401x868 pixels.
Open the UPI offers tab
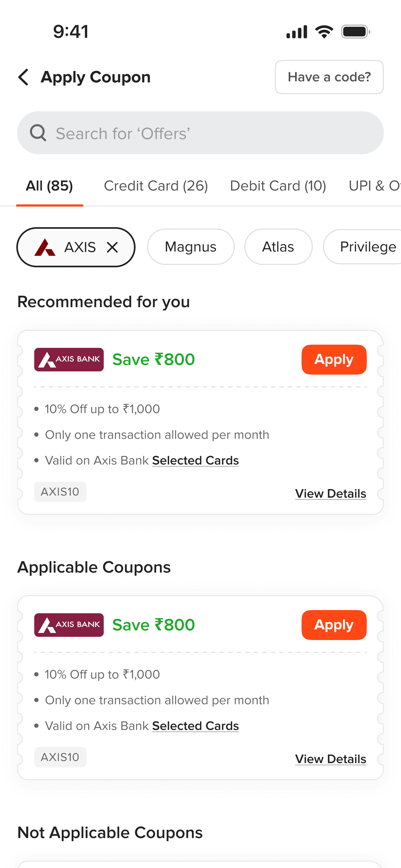(x=375, y=186)
